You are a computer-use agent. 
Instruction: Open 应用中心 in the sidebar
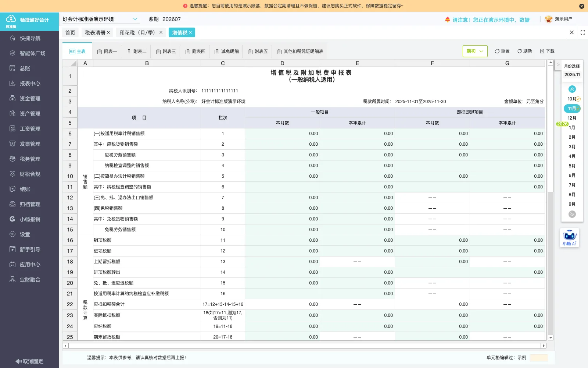point(29,265)
